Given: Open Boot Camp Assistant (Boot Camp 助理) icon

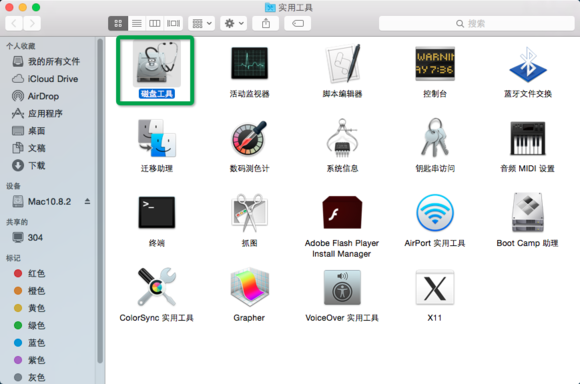Looking at the screenshot, I should tap(528, 212).
